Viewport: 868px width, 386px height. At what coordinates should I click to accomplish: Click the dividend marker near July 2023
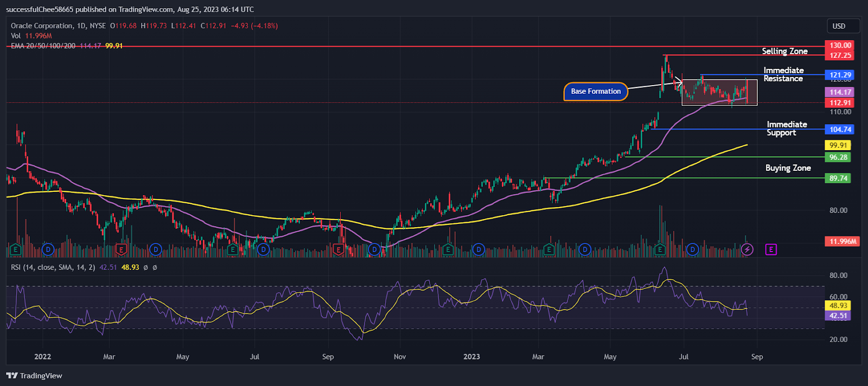click(692, 249)
